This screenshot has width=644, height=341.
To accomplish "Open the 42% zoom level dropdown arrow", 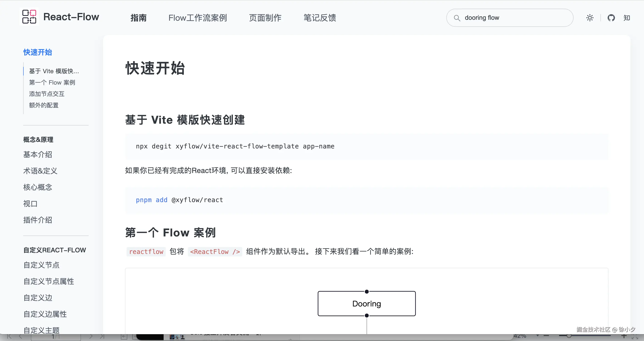I will [537, 336].
